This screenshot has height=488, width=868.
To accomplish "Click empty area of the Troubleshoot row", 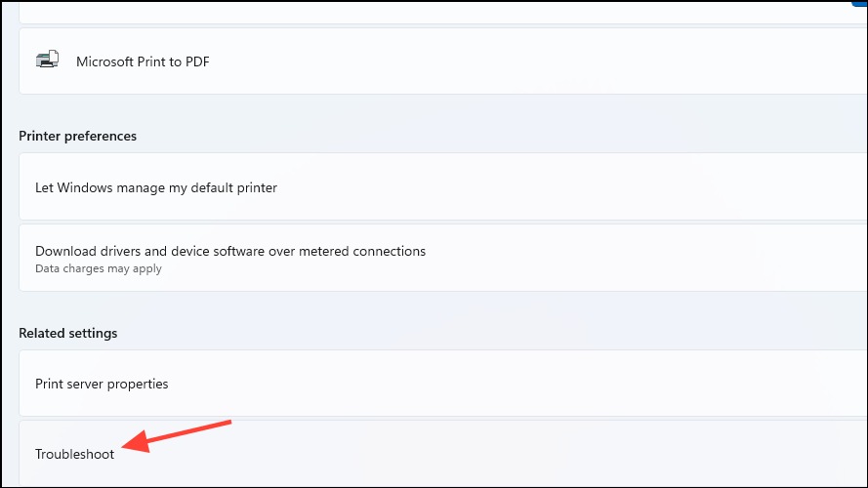I will click(x=498, y=454).
